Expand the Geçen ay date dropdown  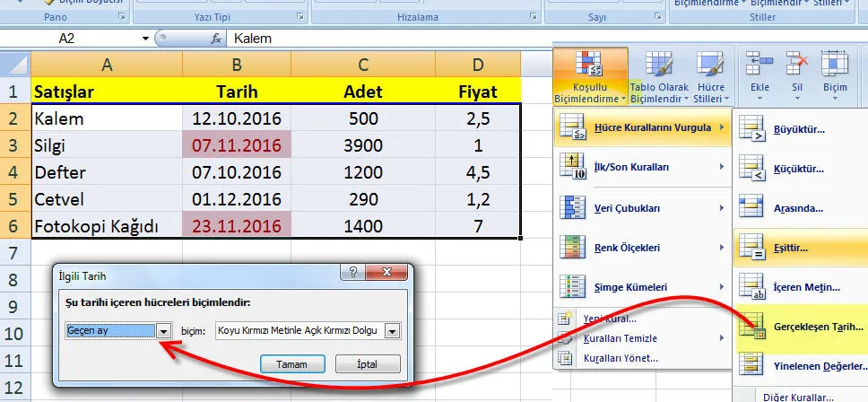(163, 330)
